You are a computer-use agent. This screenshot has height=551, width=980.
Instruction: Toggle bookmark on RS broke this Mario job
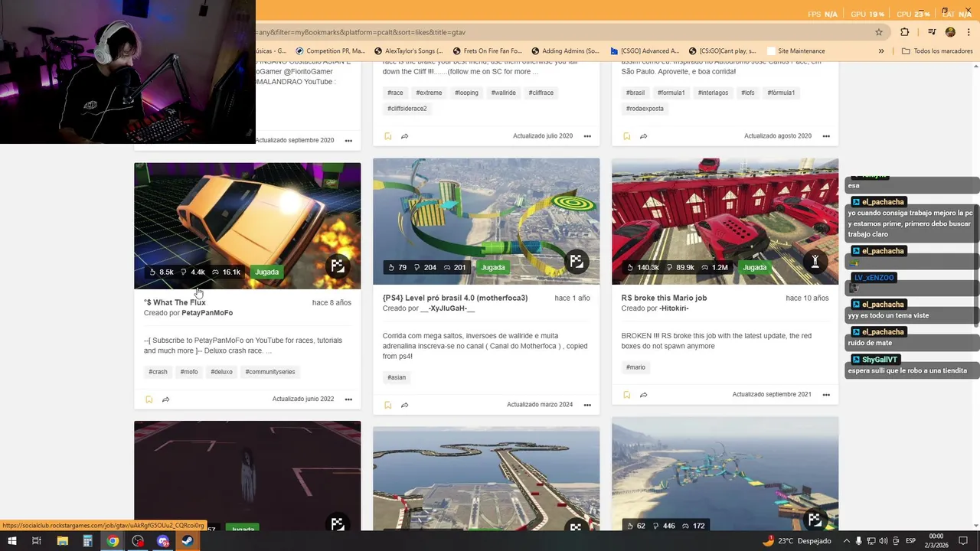[626, 395]
